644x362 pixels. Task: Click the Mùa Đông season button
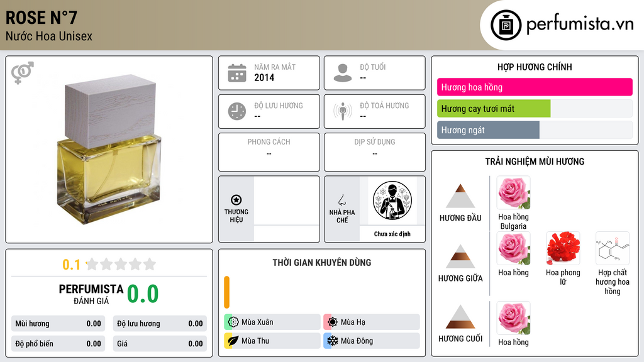point(372,341)
